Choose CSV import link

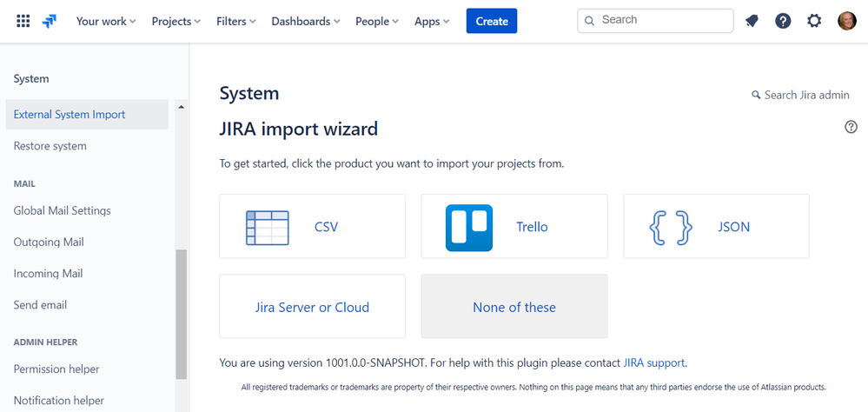[x=326, y=227]
